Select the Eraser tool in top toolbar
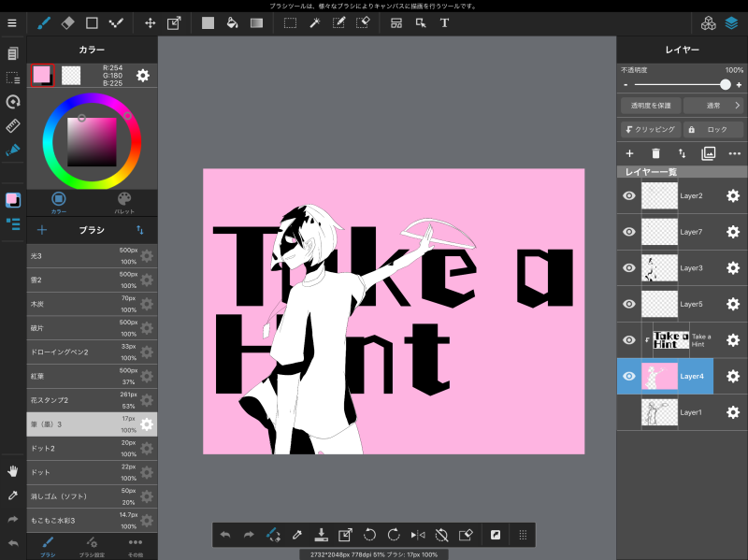The height and width of the screenshot is (560, 748). 67,22
